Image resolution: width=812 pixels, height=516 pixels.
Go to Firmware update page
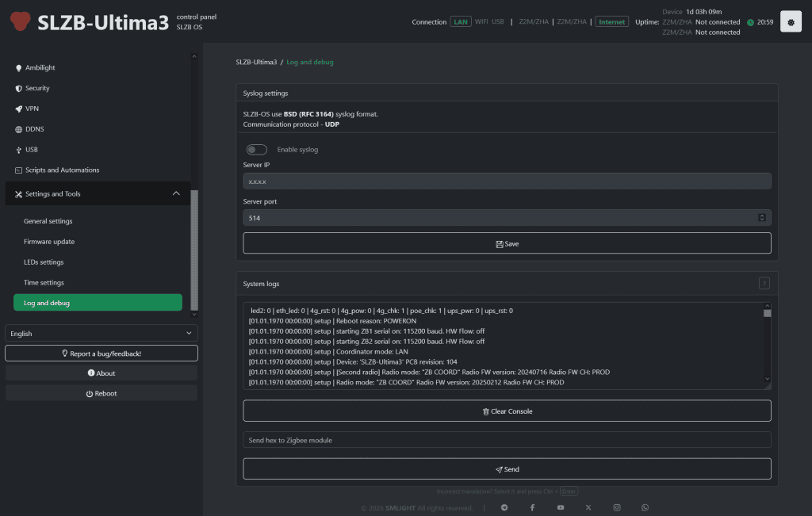point(49,242)
